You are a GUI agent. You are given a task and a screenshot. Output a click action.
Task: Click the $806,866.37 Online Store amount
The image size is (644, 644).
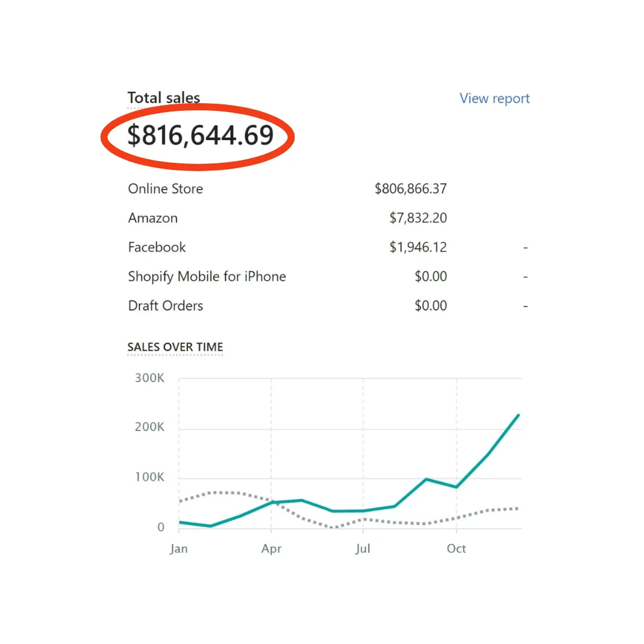click(x=411, y=188)
